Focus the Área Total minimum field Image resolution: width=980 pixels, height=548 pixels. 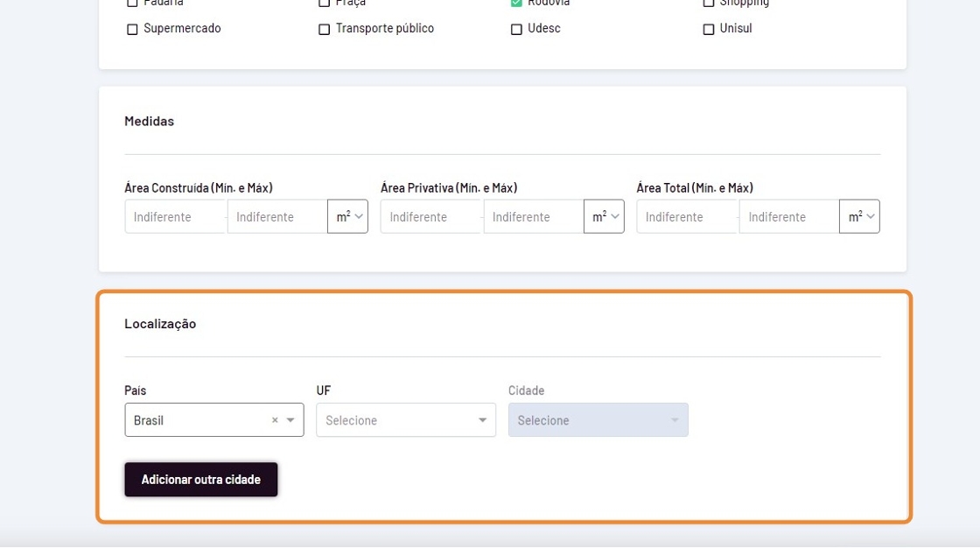(687, 216)
